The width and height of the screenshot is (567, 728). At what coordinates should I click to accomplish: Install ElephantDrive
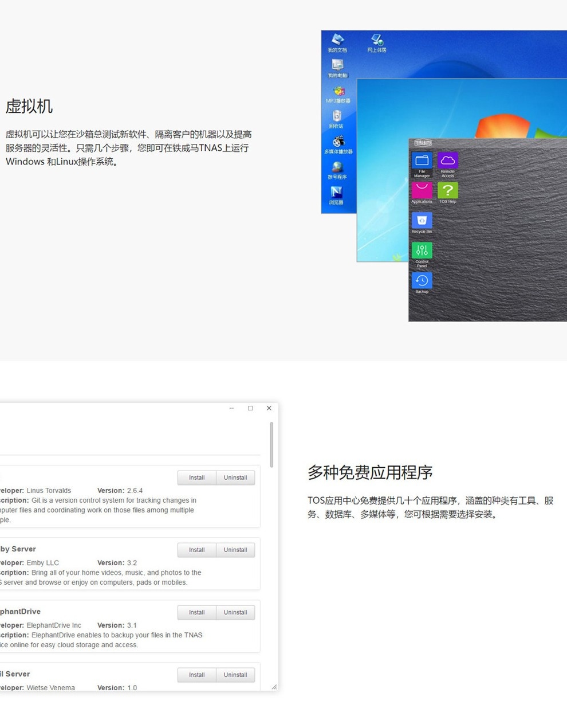197,612
